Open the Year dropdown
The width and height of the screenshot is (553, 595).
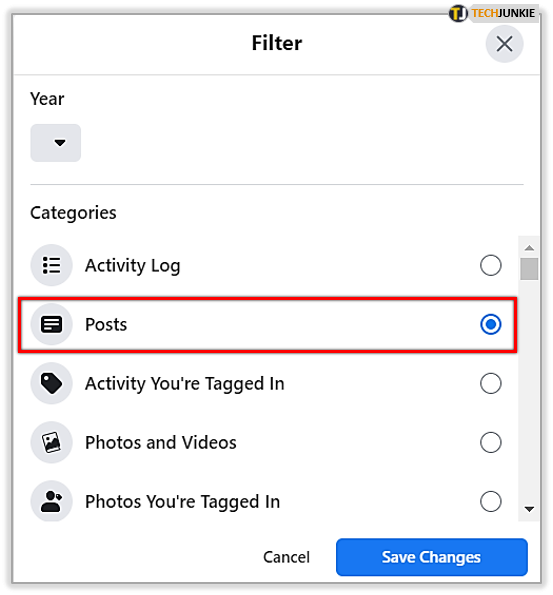pos(56,143)
